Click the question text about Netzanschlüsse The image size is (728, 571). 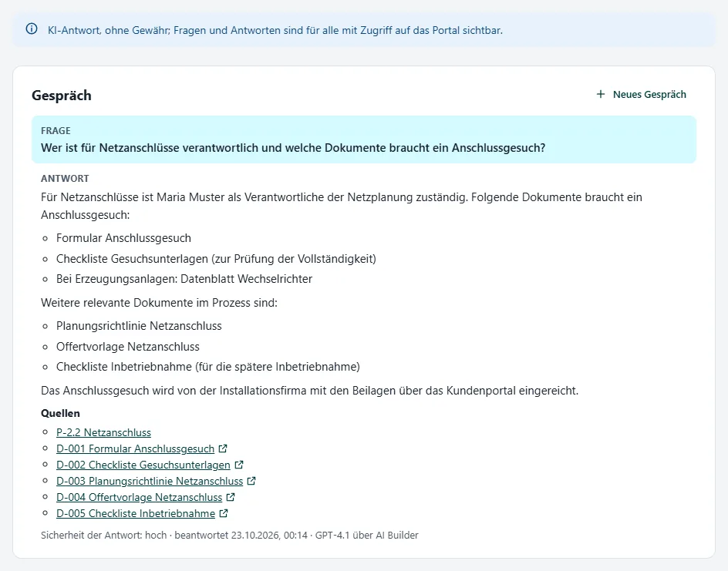coord(293,148)
